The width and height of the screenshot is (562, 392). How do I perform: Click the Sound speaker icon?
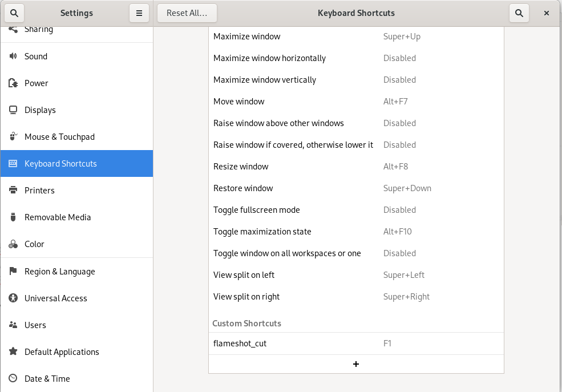tap(13, 56)
